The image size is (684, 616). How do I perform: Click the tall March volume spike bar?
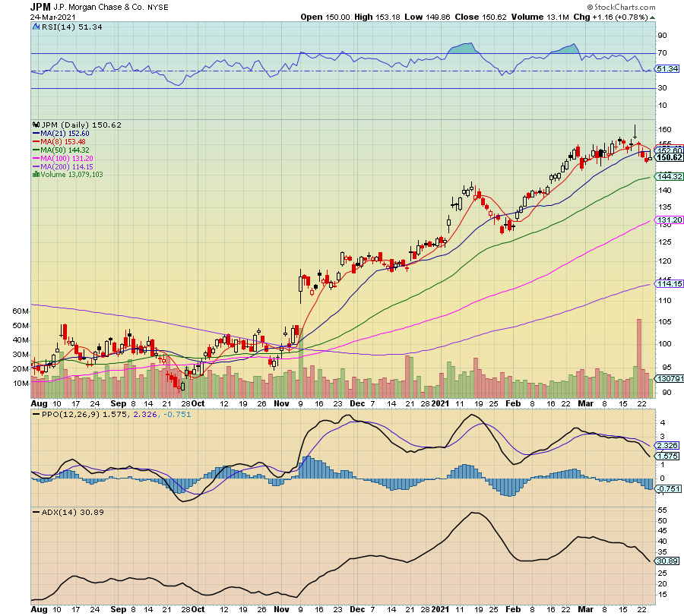pyautogui.click(x=639, y=359)
